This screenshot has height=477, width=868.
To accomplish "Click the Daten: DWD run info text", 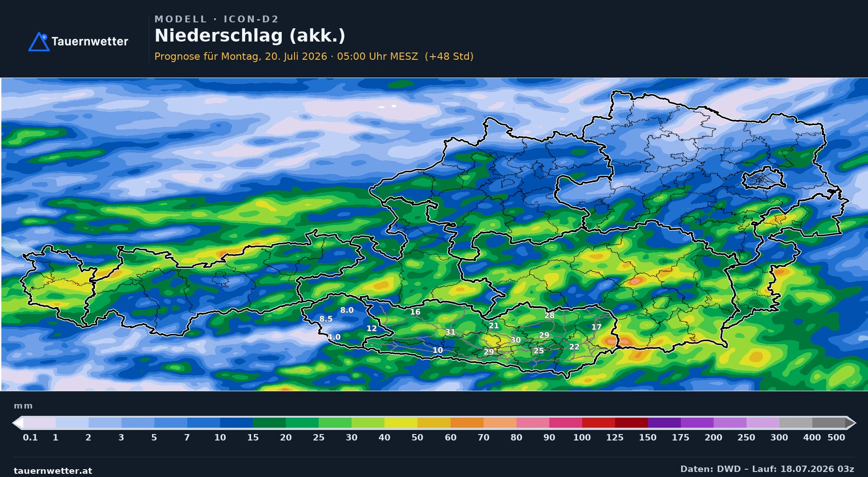I will [767, 469].
